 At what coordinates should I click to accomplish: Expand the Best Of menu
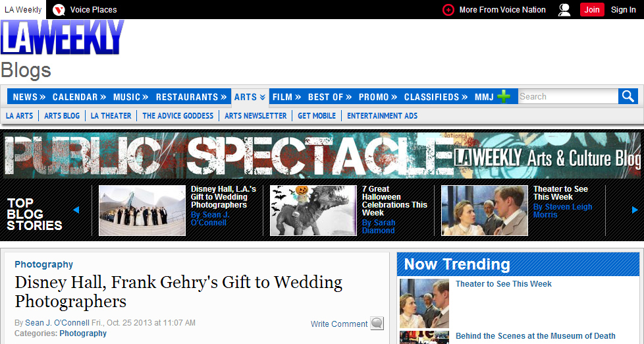coord(330,97)
